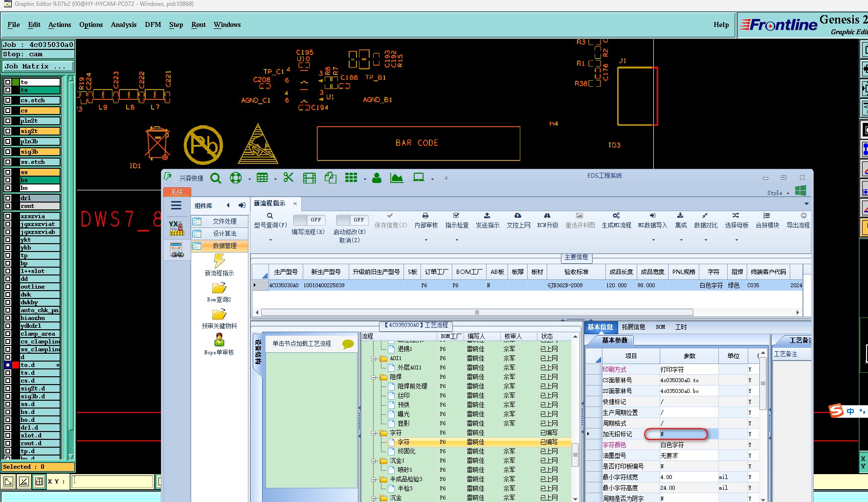Image resolution: width=868 pixels, height=502 pixels.
Task: Open dropdown arrow under 型号查询(F)
Action: [270, 240]
